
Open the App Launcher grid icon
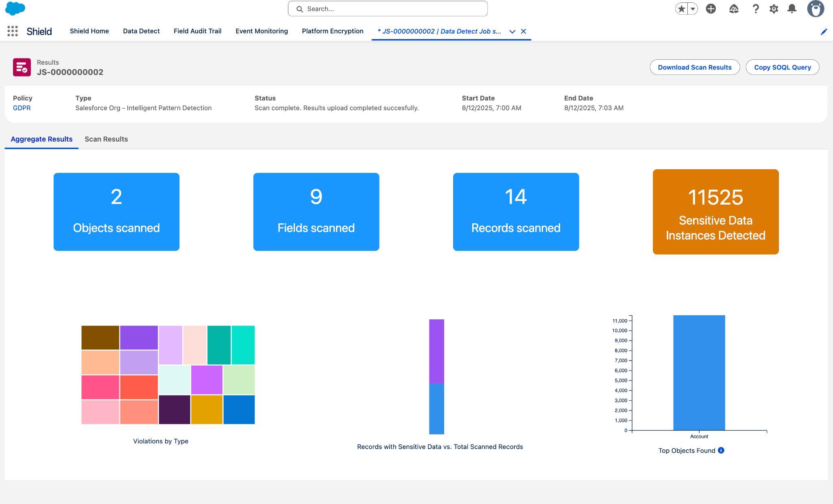(13, 31)
